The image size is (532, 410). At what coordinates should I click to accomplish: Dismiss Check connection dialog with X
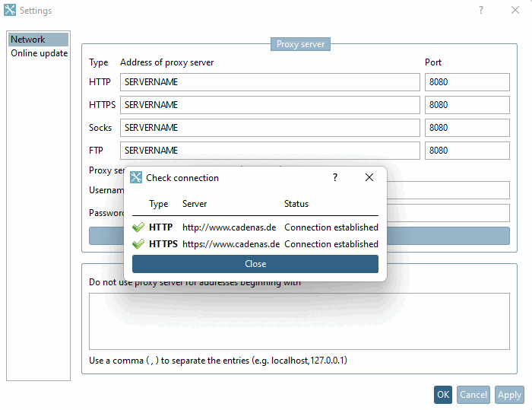click(x=369, y=177)
